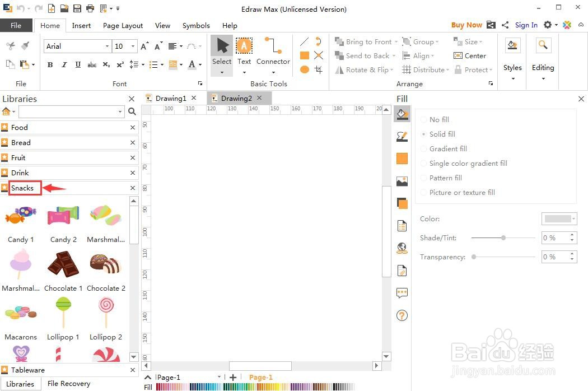This screenshot has height=391, width=588.
Task: Open the Line style panel icon
Action: pyautogui.click(x=402, y=137)
